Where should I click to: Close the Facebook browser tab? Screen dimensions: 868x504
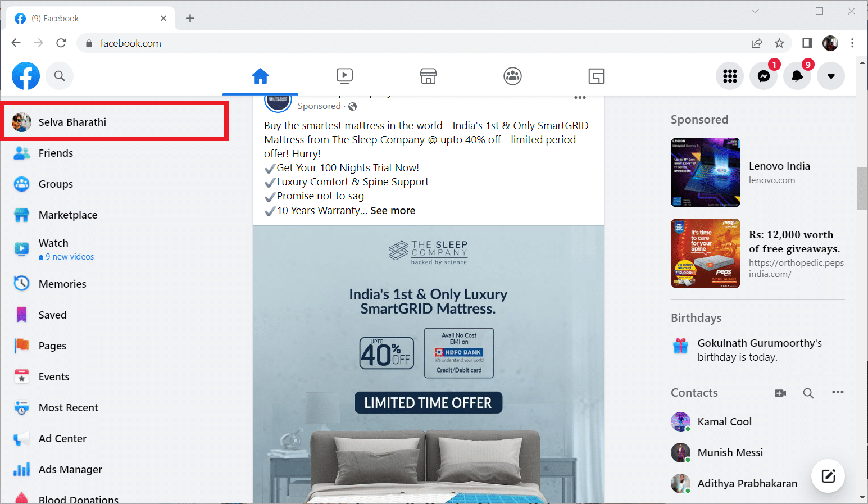point(163,19)
